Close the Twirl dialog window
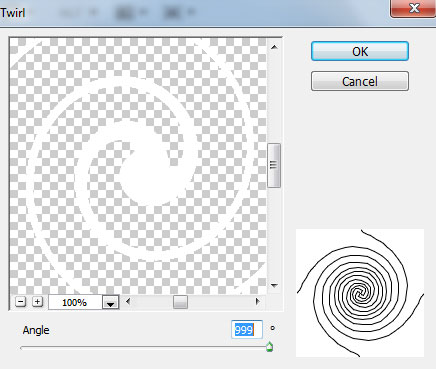 (x=413, y=8)
